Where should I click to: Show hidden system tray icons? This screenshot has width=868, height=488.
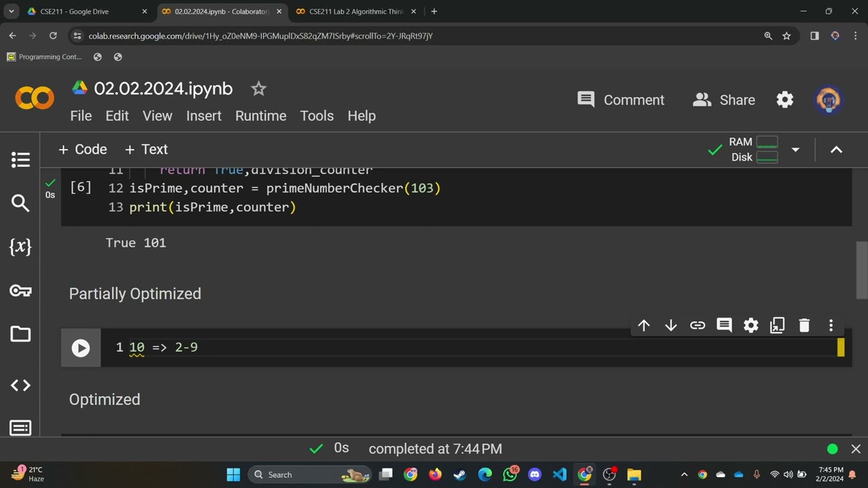tap(684, 474)
